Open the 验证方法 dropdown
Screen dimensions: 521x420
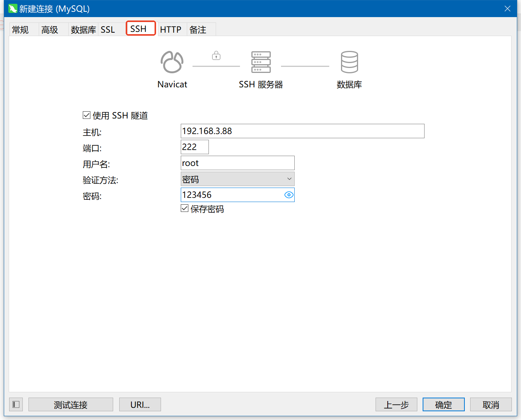237,179
